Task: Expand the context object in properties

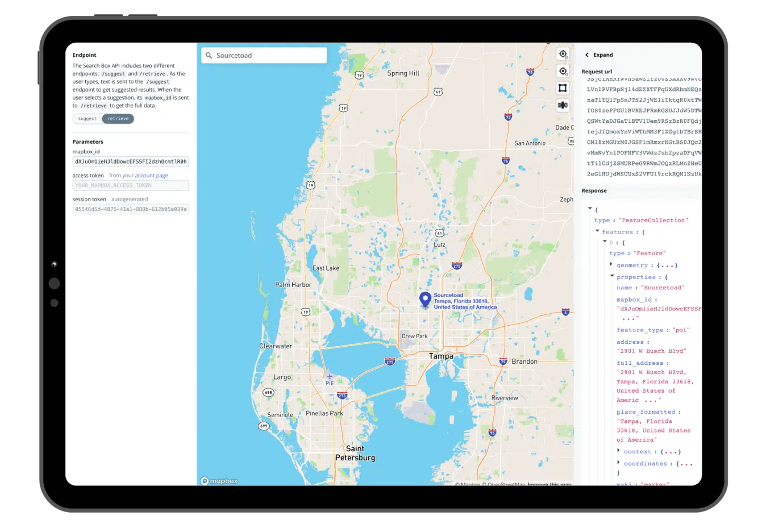Action: 618,451
